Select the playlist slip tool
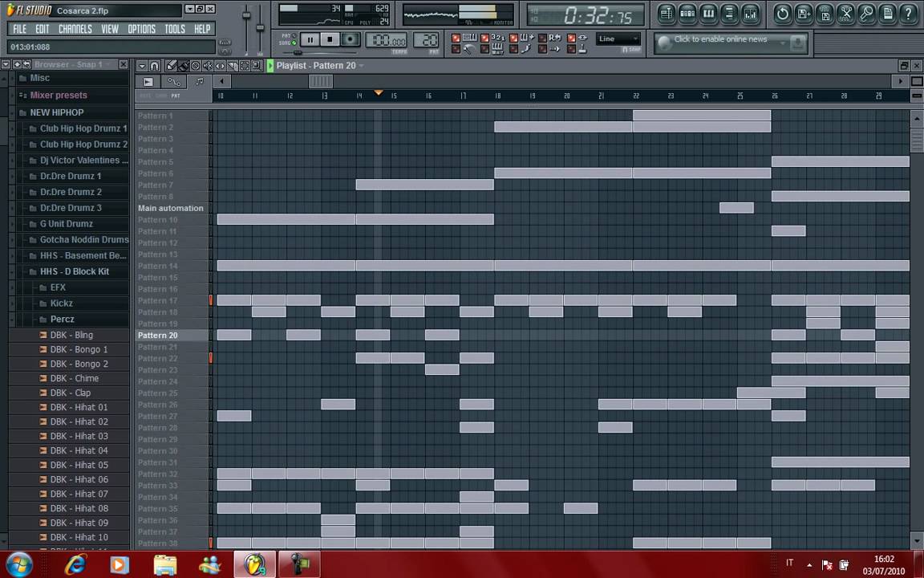 [x=220, y=66]
